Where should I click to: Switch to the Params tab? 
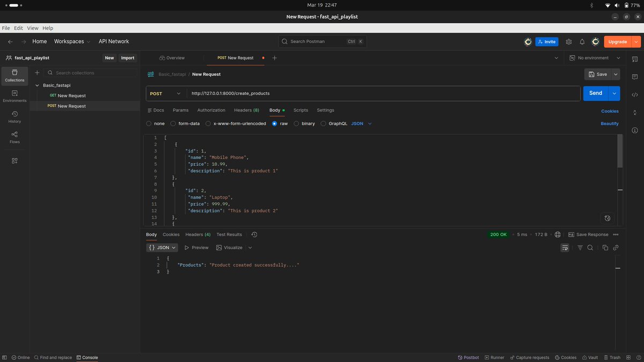[x=180, y=110]
